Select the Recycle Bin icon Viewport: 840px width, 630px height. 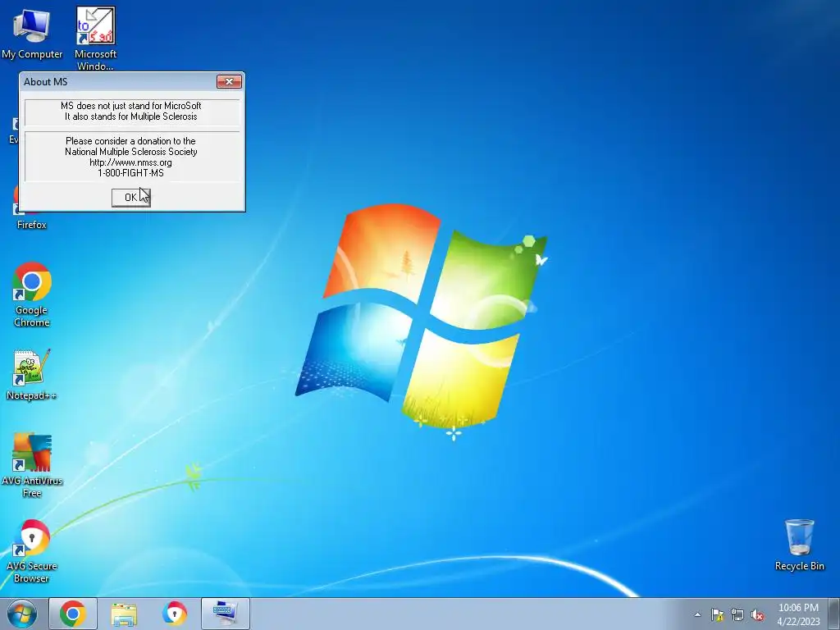coord(799,545)
